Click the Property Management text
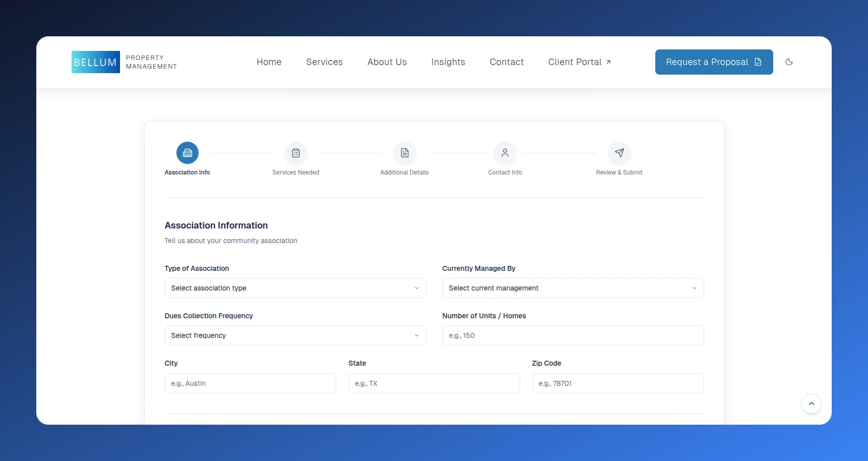Viewport: 868px width, 461px height. pos(151,62)
